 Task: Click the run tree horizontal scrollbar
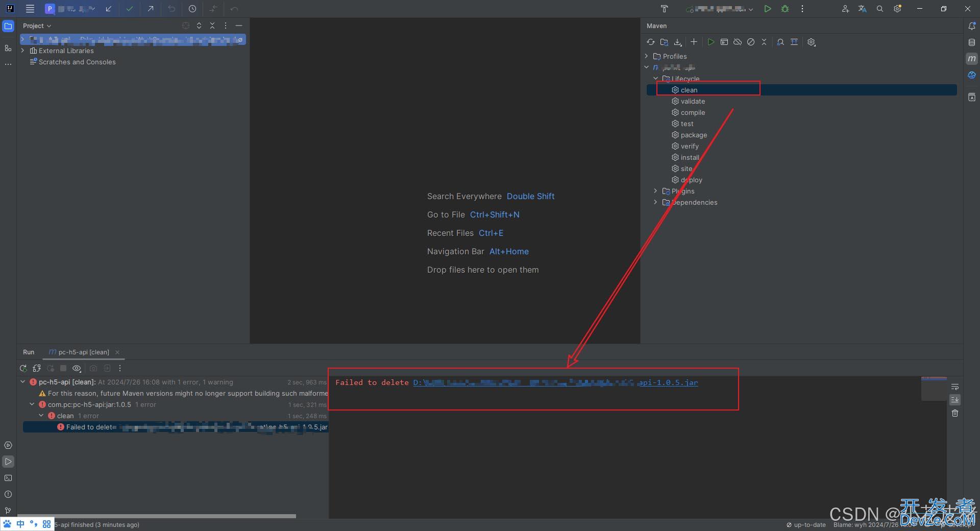[x=157, y=516]
